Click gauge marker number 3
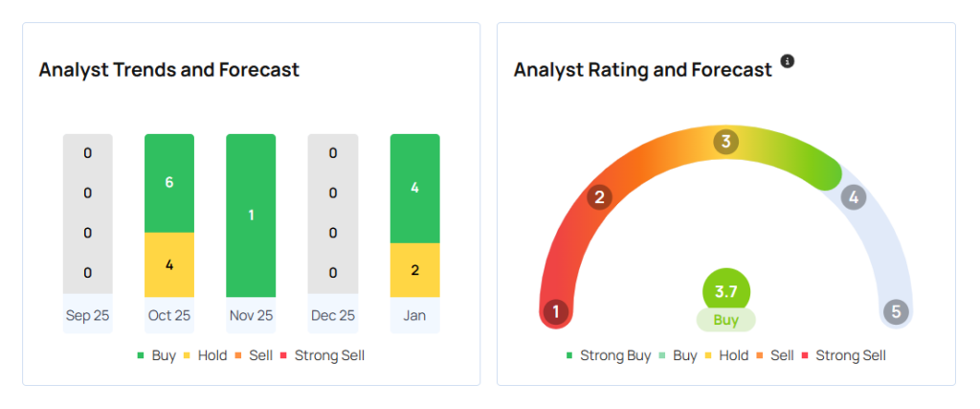 (726, 143)
